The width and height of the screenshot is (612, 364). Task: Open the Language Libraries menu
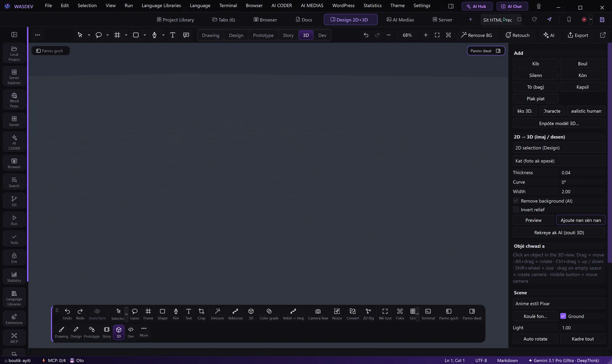click(161, 5)
